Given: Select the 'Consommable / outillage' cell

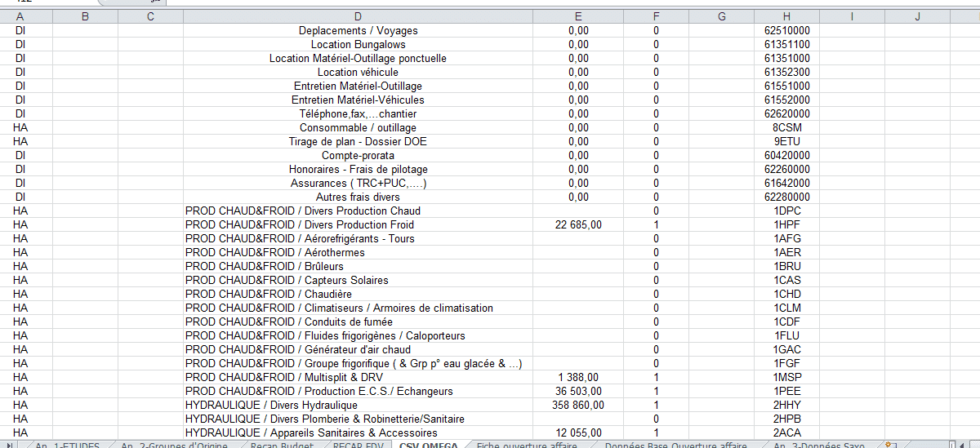Looking at the screenshot, I should point(358,127).
